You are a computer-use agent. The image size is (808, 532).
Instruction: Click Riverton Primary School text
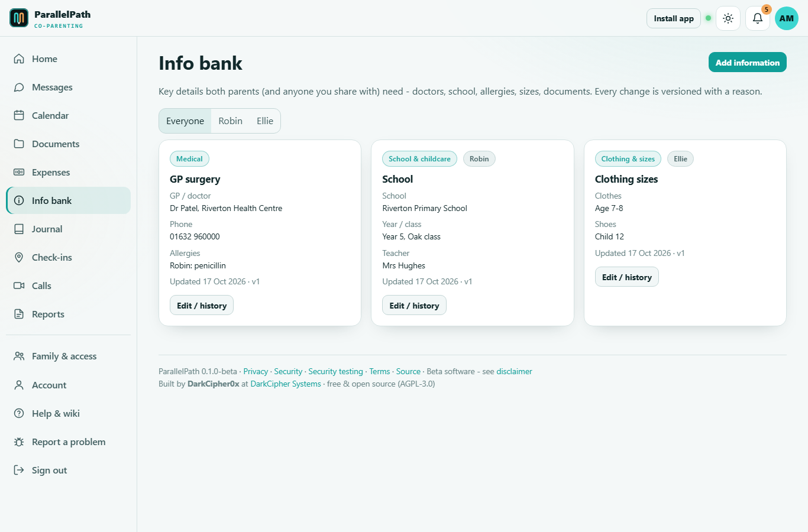point(425,208)
